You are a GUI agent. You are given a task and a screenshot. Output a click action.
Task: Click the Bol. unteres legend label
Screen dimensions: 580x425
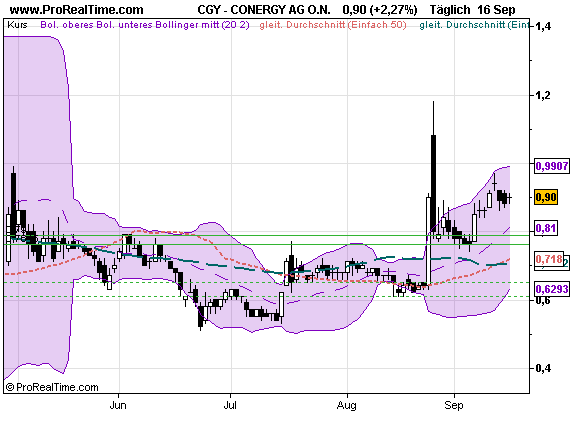point(125,25)
